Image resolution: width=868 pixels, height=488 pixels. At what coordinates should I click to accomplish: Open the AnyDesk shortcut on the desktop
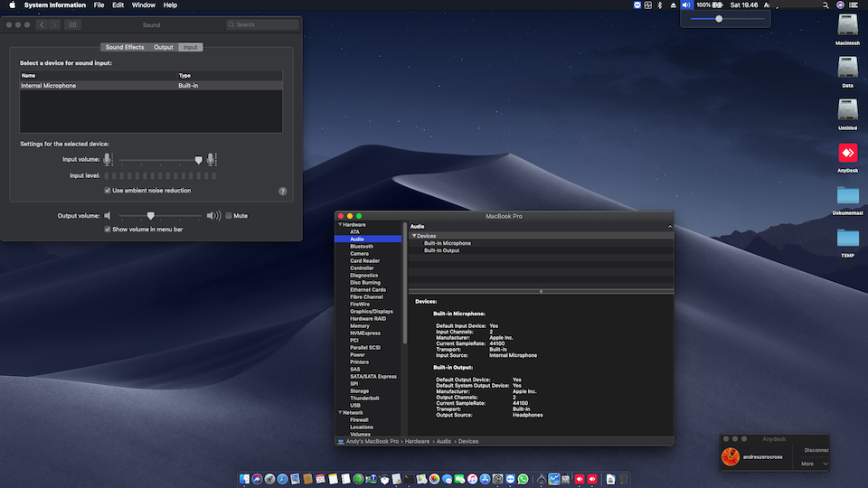[847, 155]
